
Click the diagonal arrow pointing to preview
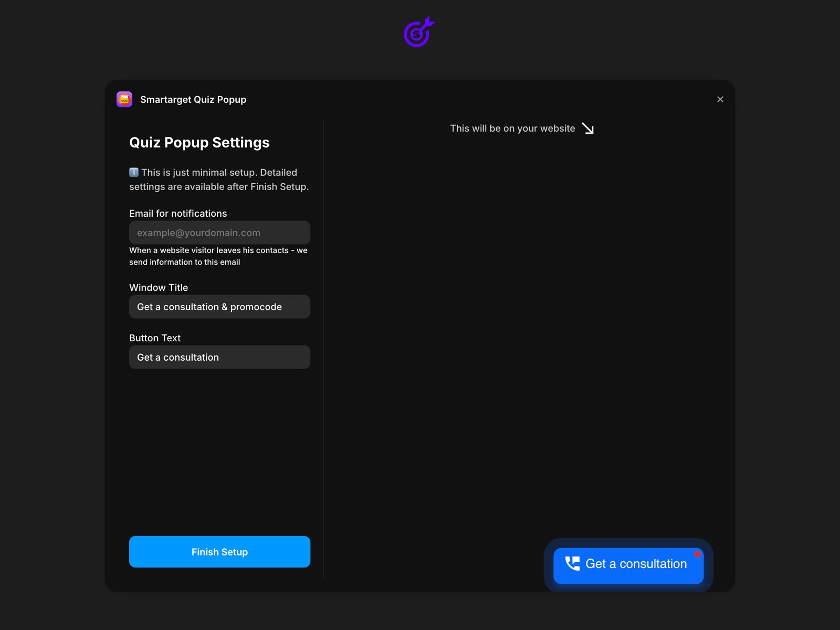pos(587,129)
